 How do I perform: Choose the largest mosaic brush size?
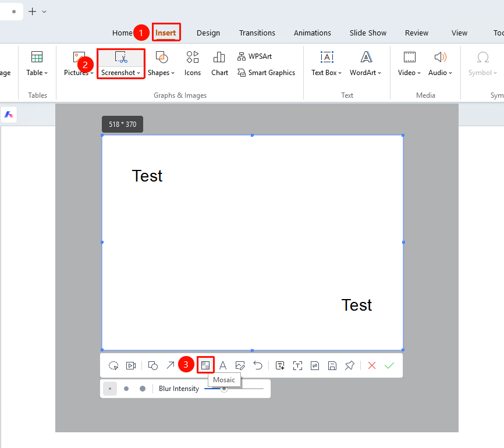point(143,389)
